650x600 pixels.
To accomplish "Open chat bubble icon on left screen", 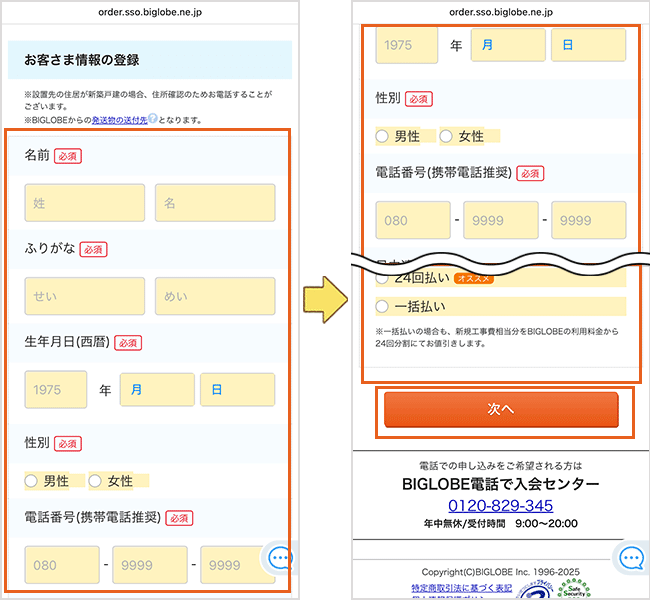I will click(x=280, y=558).
